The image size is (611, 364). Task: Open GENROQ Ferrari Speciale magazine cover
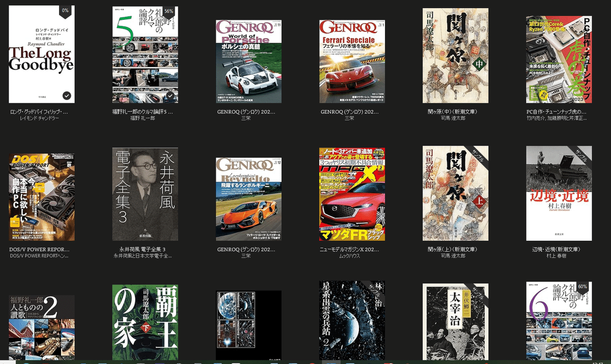pyautogui.click(x=352, y=62)
